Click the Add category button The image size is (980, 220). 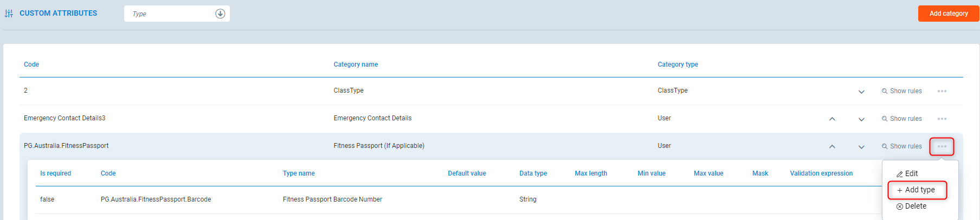click(x=948, y=14)
